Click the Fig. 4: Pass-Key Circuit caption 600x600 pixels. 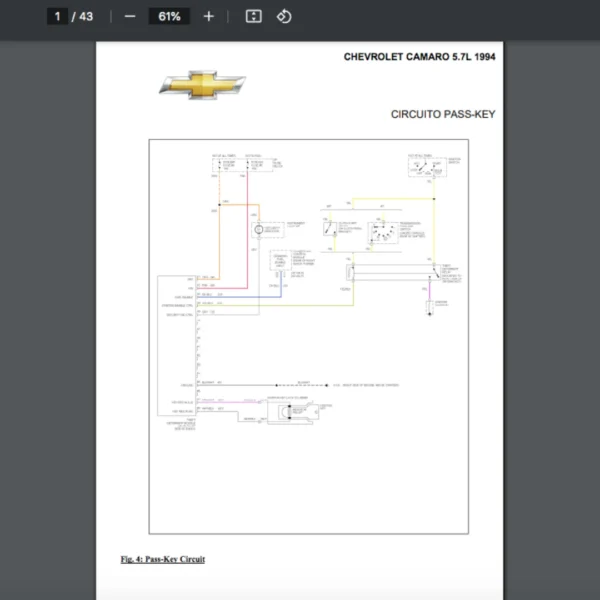pyautogui.click(x=163, y=559)
